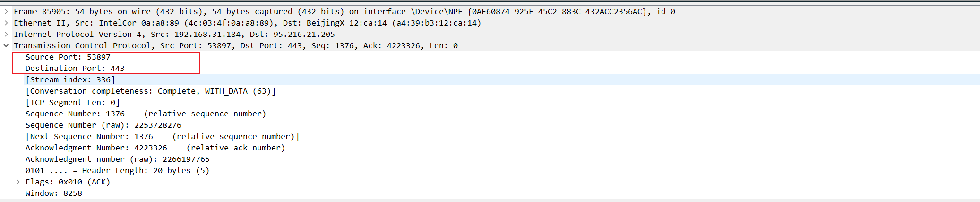Collapse the Transmission Control Protocol section

[6, 45]
